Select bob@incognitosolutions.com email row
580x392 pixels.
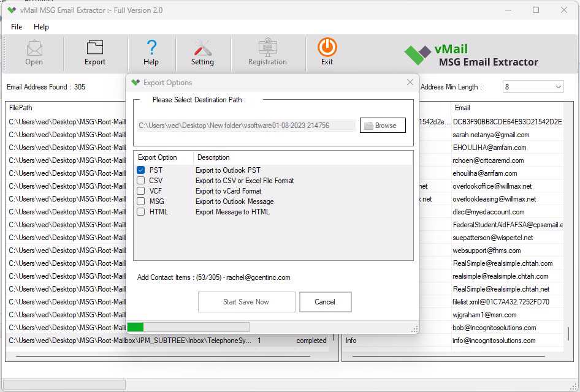coord(494,328)
